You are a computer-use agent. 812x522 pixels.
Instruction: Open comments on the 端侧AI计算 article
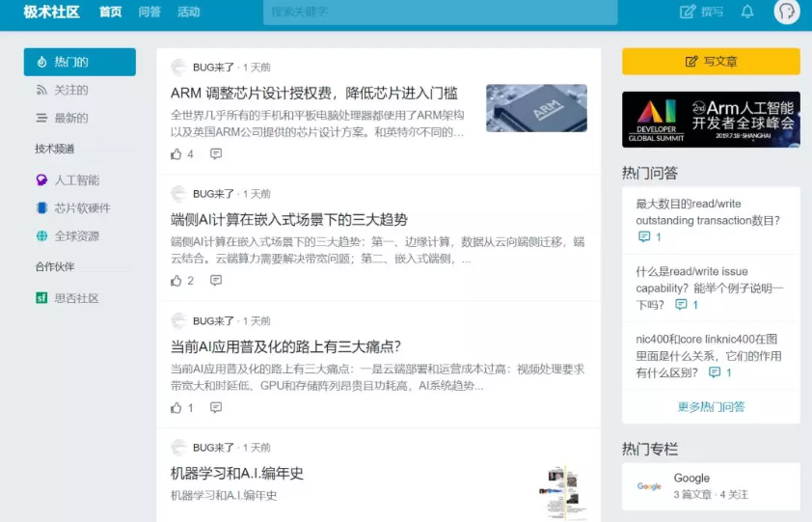coord(216,281)
